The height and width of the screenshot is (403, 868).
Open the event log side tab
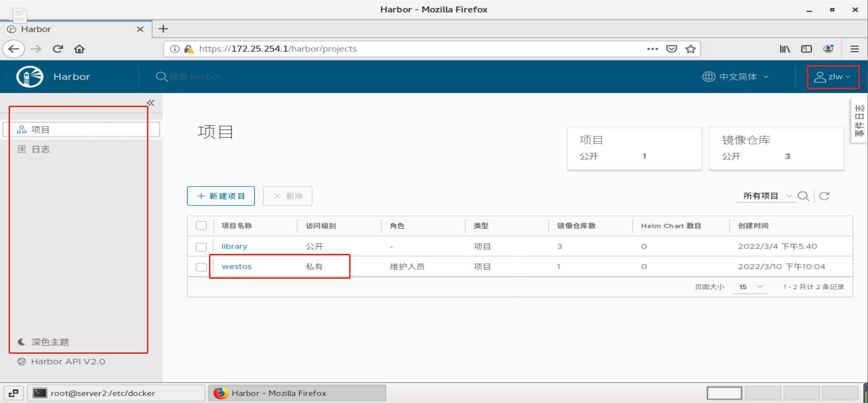coord(859,121)
